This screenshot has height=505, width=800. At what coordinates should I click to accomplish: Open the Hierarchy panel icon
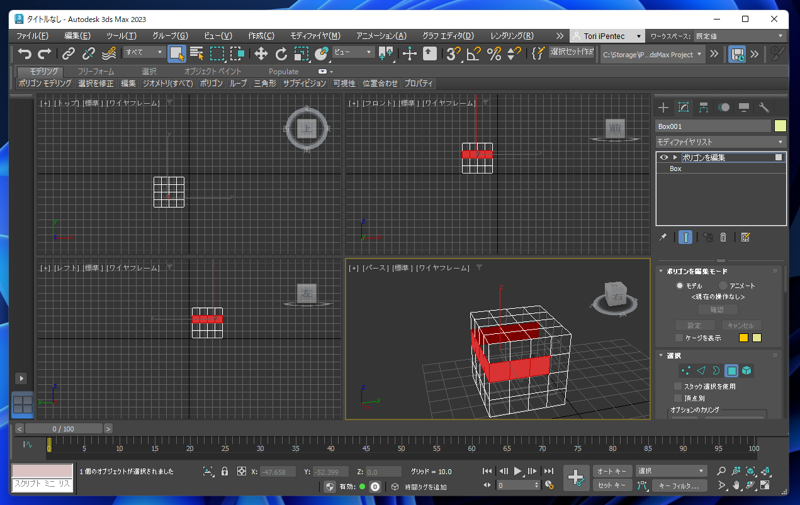pyautogui.click(x=704, y=107)
